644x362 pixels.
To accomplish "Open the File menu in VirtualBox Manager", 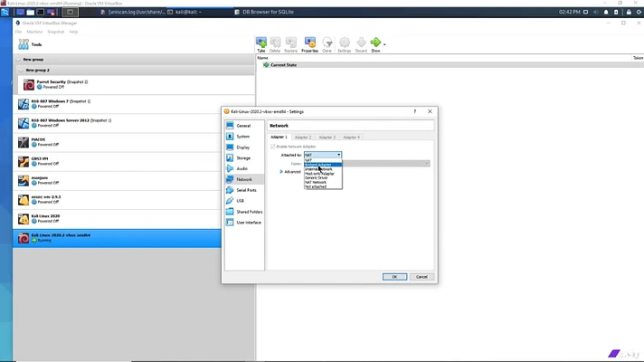I will (x=18, y=32).
